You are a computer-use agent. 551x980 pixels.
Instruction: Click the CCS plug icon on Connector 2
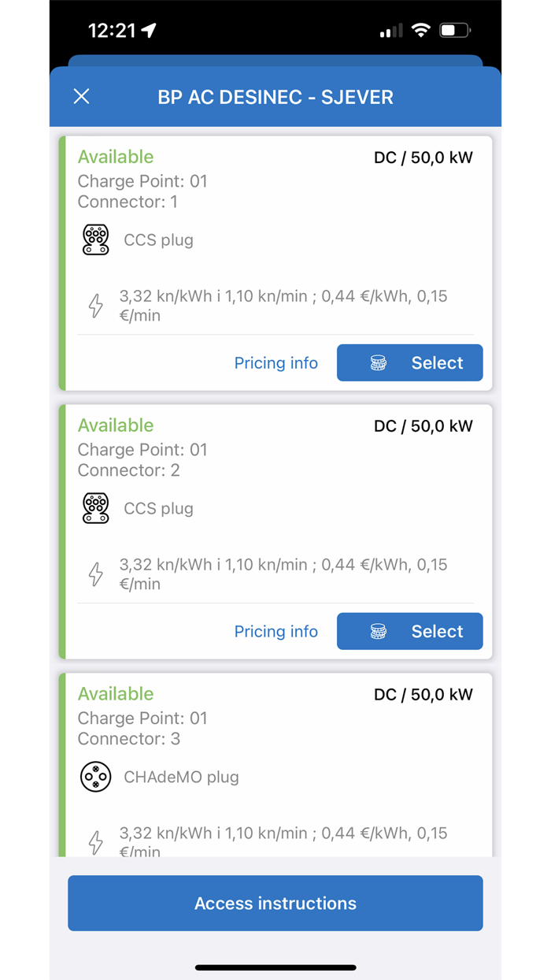click(95, 508)
